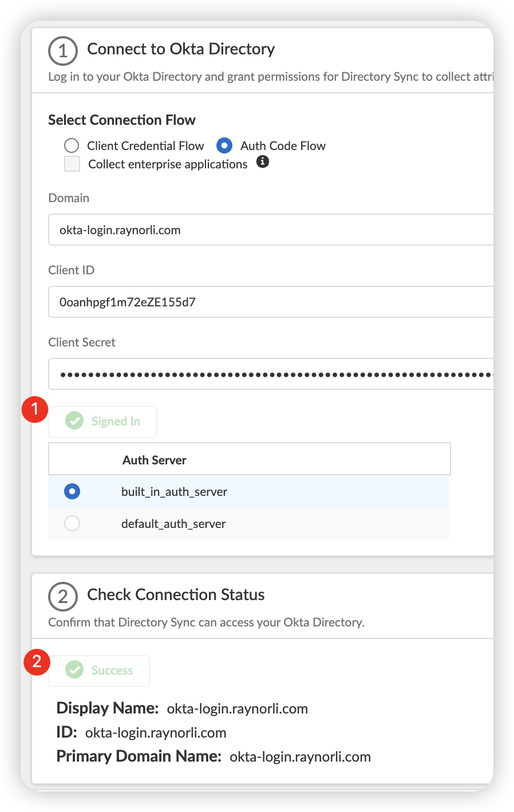The width and height of the screenshot is (514, 812).
Task: Focus the Domain input field
Action: click(x=271, y=230)
